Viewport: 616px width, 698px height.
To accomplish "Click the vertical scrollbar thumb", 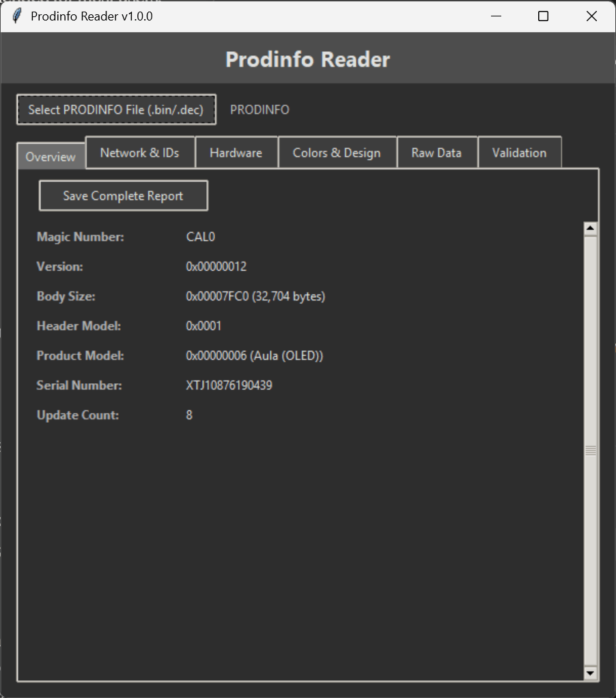I will point(590,451).
